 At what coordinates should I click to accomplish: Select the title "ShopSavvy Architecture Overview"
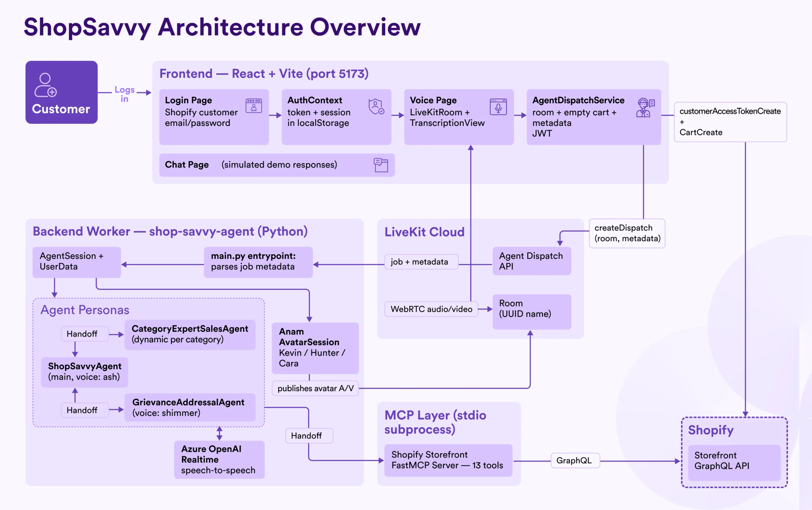point(222,27)
